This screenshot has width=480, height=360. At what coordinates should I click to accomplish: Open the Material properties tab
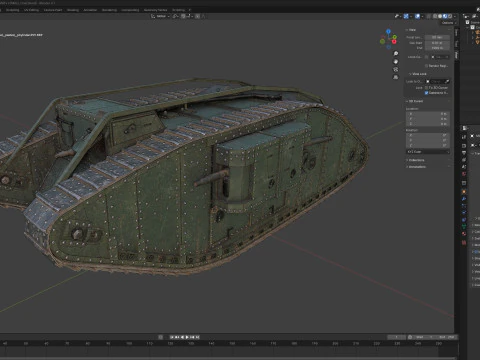(x=464, y=233)
